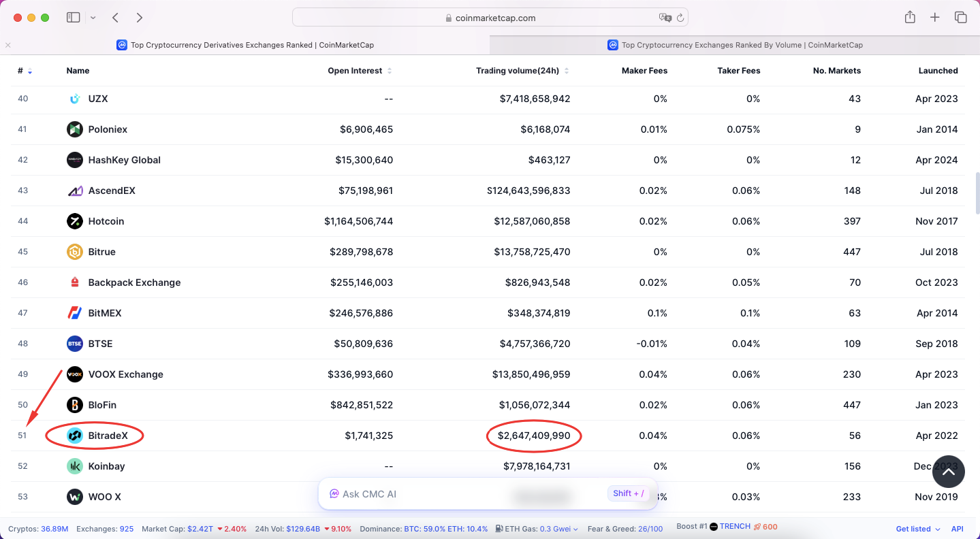The image size is (980, 539).
Task: Open new tab with plus icon
Action: point(935,18)
